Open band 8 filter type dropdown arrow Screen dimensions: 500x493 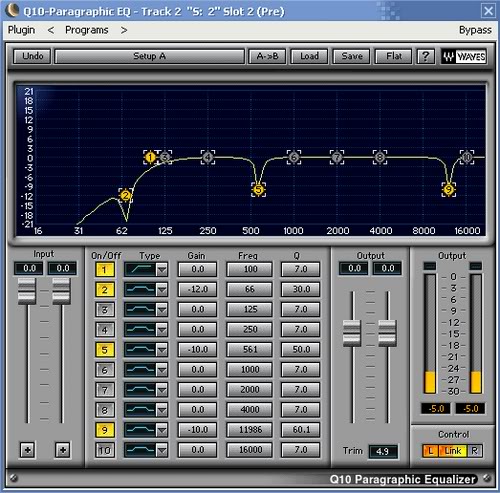coord(162,410)
